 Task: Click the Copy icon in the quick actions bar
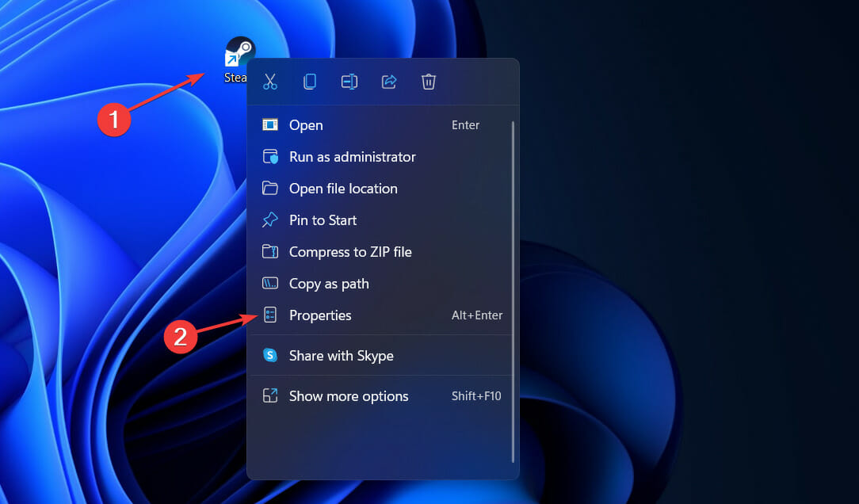pos(310,82)
